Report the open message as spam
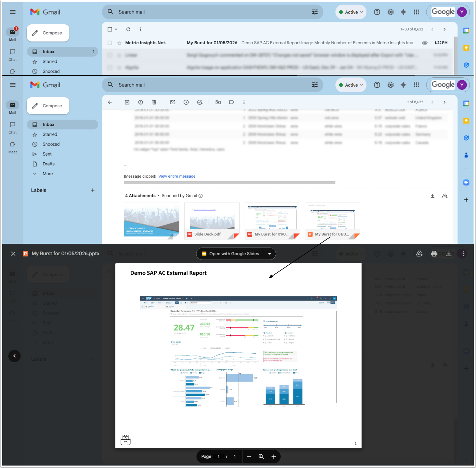Screen dimensions: 476x468 (141, 102)
